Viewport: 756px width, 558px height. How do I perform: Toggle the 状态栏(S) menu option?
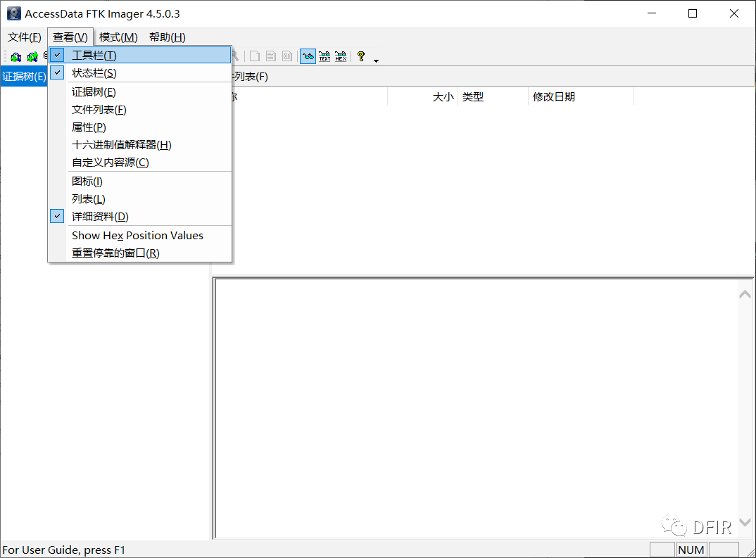coord(140,73)
